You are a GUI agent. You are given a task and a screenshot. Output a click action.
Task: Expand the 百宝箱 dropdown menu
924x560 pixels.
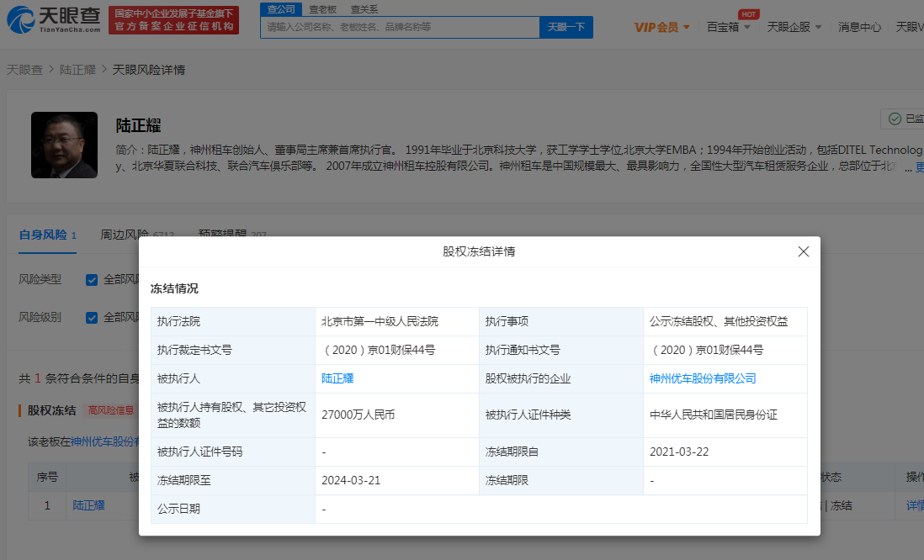coord(729,27)
